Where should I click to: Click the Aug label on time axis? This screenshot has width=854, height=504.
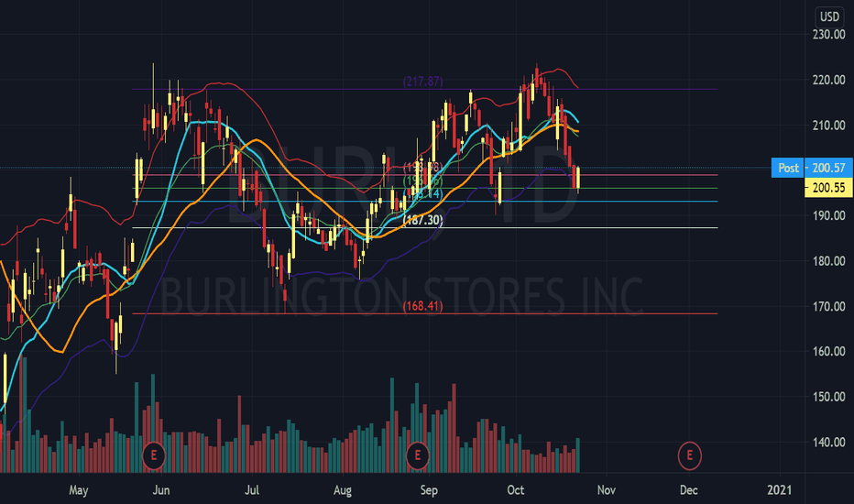pyautogui.click(x=343, y=490)
